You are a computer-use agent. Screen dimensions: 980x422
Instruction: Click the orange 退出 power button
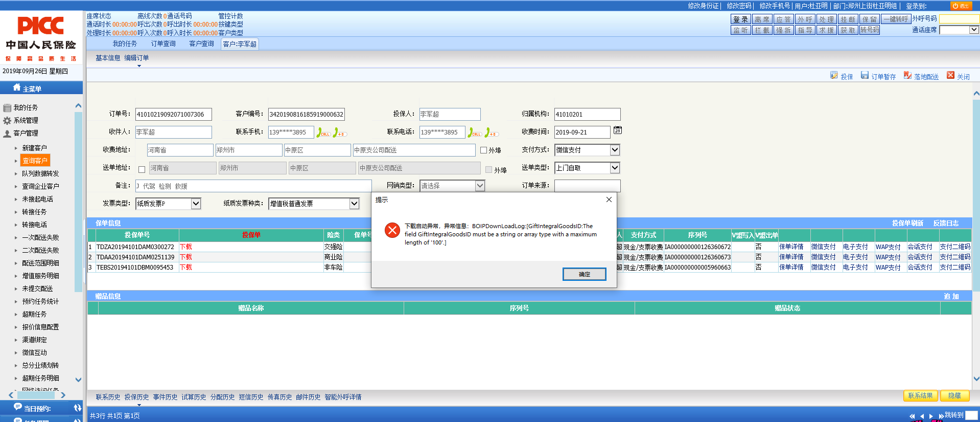pyautogui.click(x=961, y=6)
